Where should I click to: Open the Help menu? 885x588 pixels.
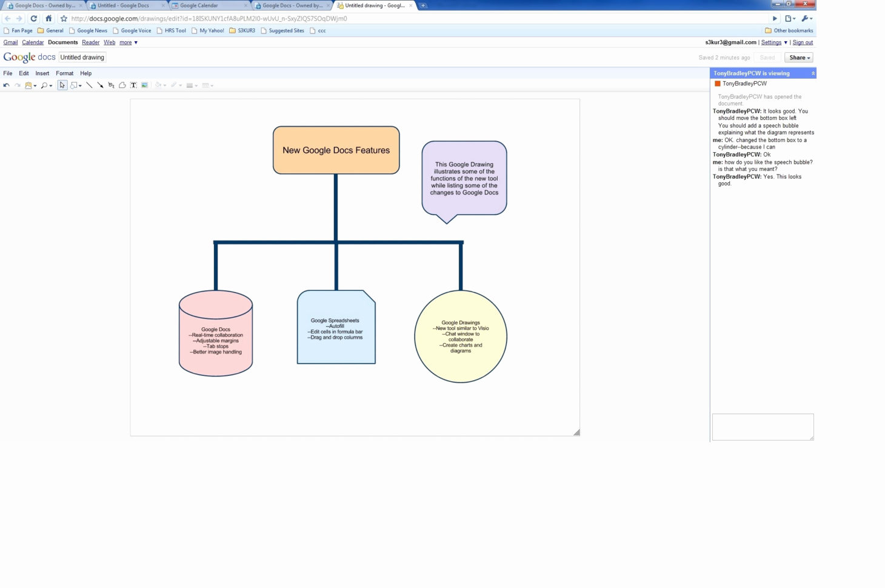click(x=86, y=73)
